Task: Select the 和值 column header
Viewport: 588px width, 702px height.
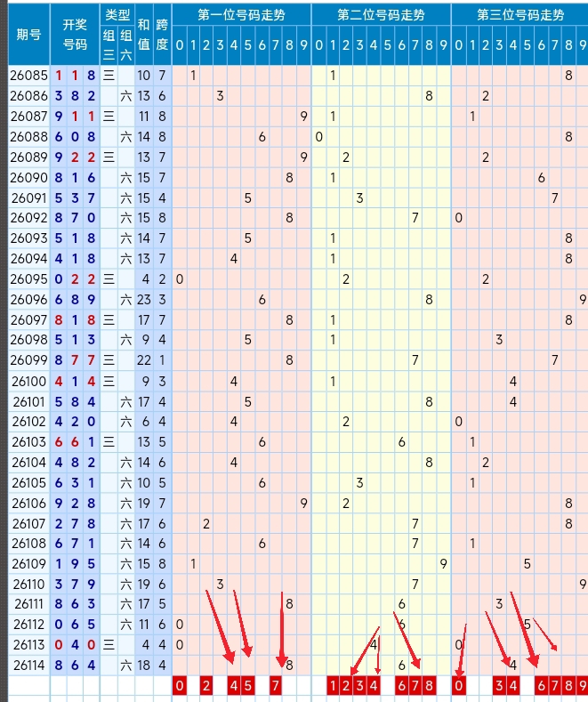Action: click(143, 35)
